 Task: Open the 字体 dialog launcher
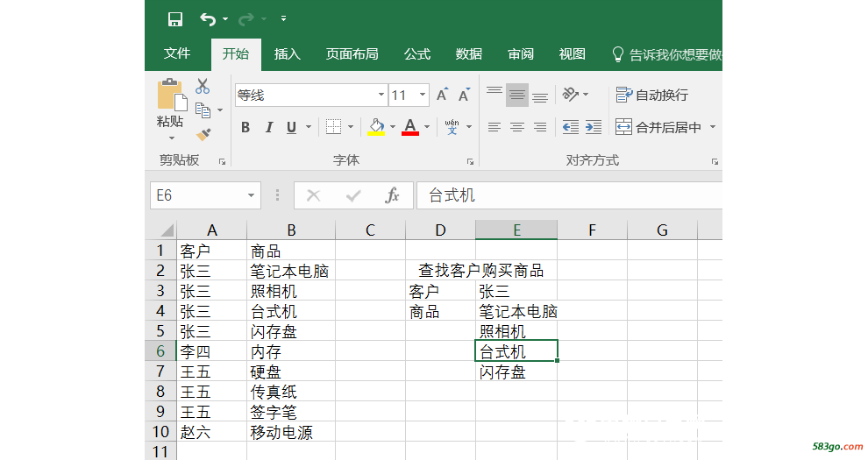470,161
